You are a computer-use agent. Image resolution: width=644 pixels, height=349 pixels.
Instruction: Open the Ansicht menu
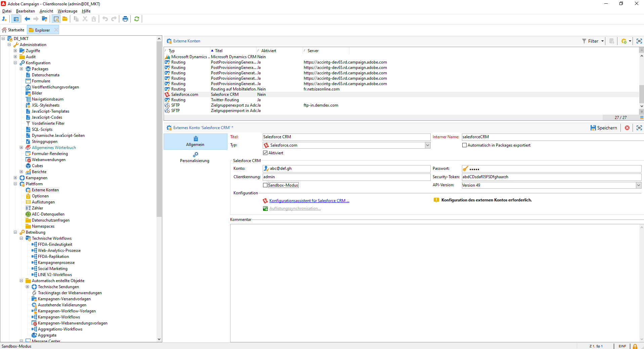pos(46,11)
